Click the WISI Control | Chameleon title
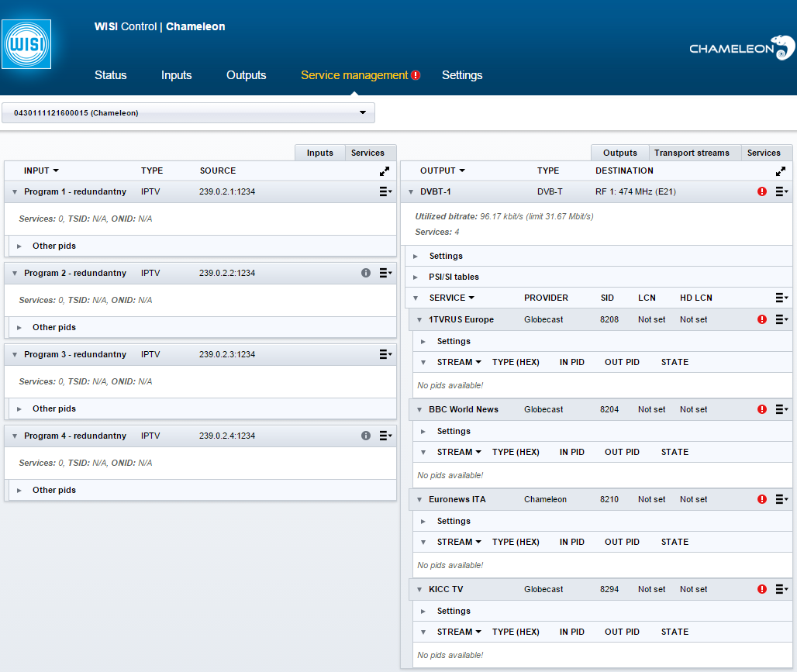797x672 pixels. pos(160,26)
